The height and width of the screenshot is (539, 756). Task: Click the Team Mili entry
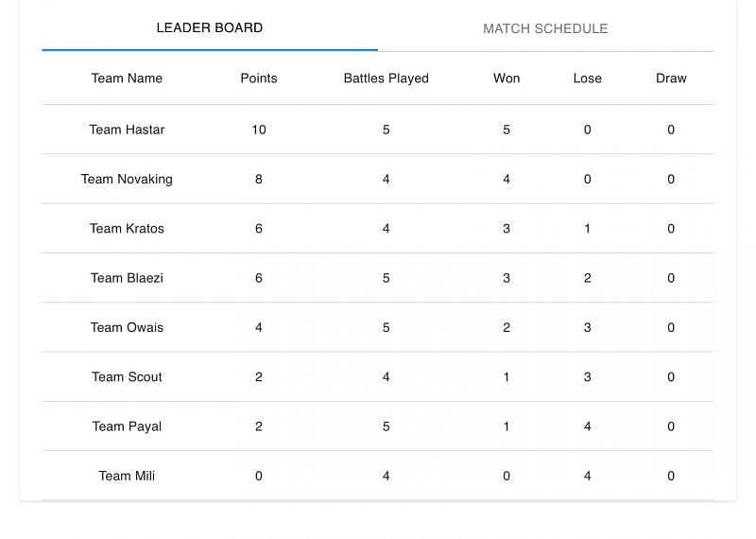pos(127,476)
